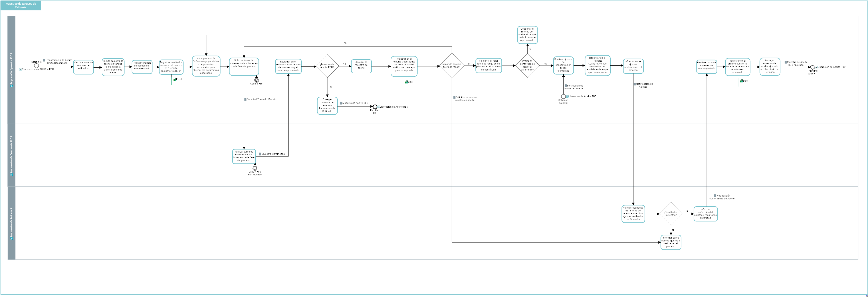This screenshot has height=297, width=868.
Task: Click 'No' label below '¿Resultados Correctos?' gateway
Action: pos(674,230)
